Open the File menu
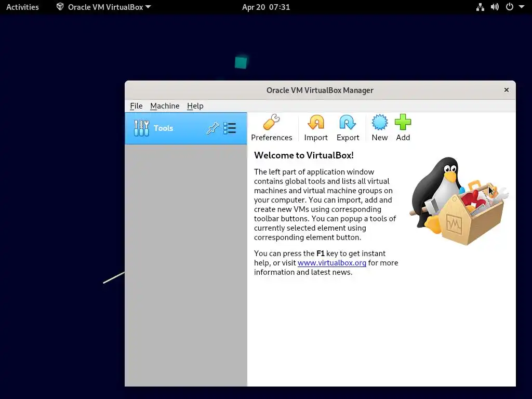Image resolution: width=532 pixels, height=399 pixels. tap(137, 106)
